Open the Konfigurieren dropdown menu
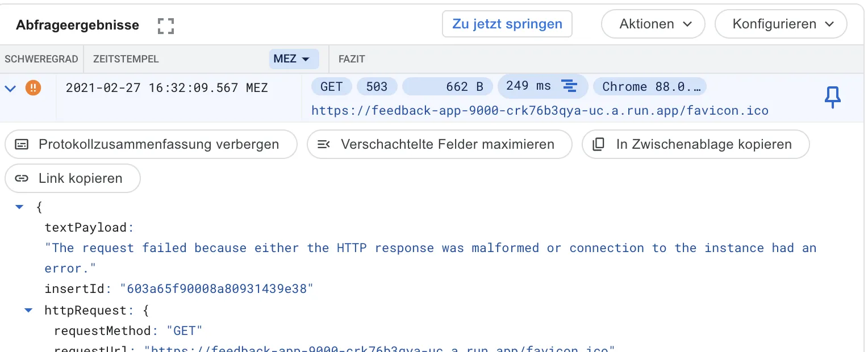Image resolution: width=868 pixels, height=352 pixels. click(781, 24)
